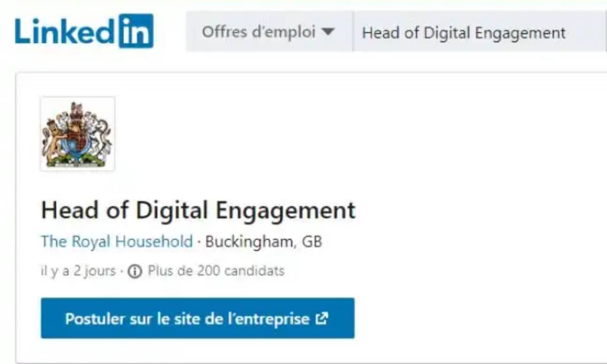Click the crown atop the crest
This screenshot has width=607, height=364.
click(x=76, y=108)
